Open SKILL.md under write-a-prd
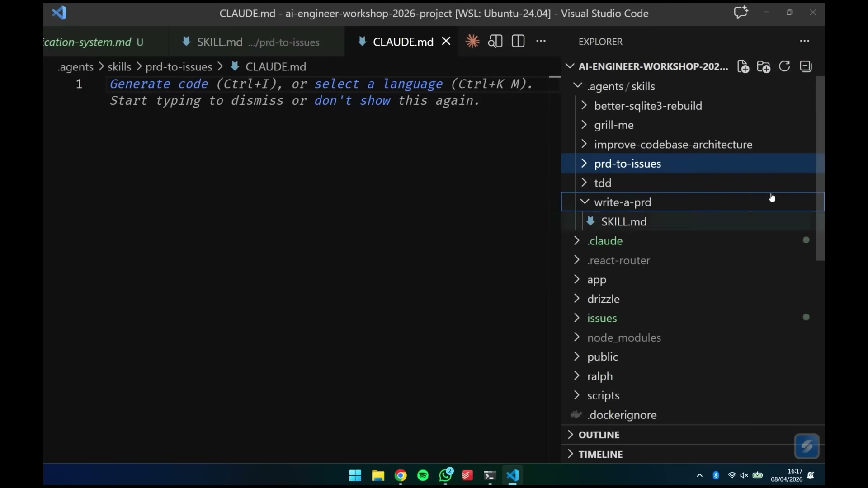The image size is (868, 488). pyautogui.click(x=692, y=221)
